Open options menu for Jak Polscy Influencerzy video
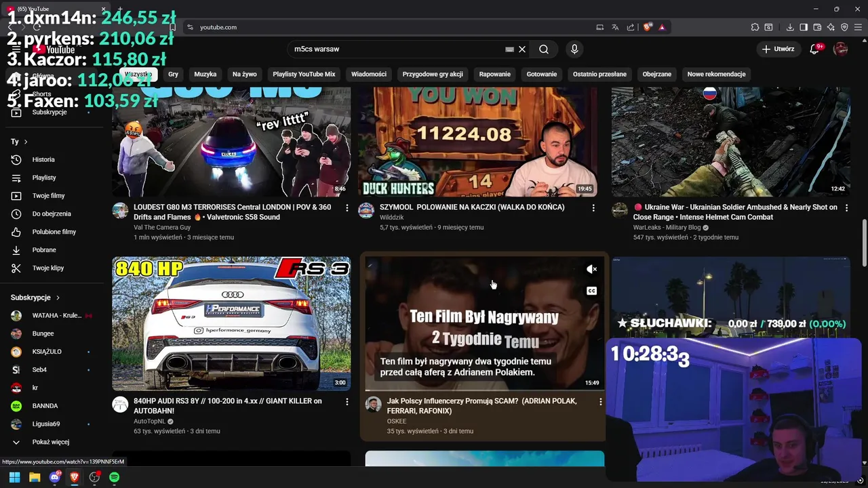868x488 pixels. pos(600,401)
